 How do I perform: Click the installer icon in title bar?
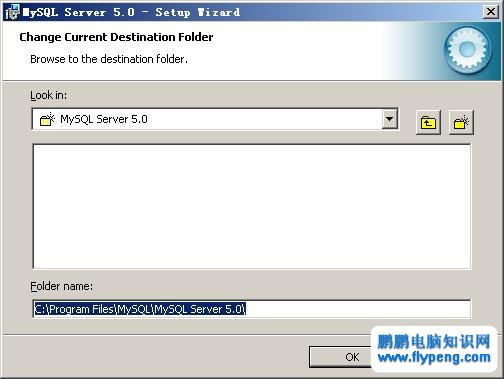tap(12, 12)
